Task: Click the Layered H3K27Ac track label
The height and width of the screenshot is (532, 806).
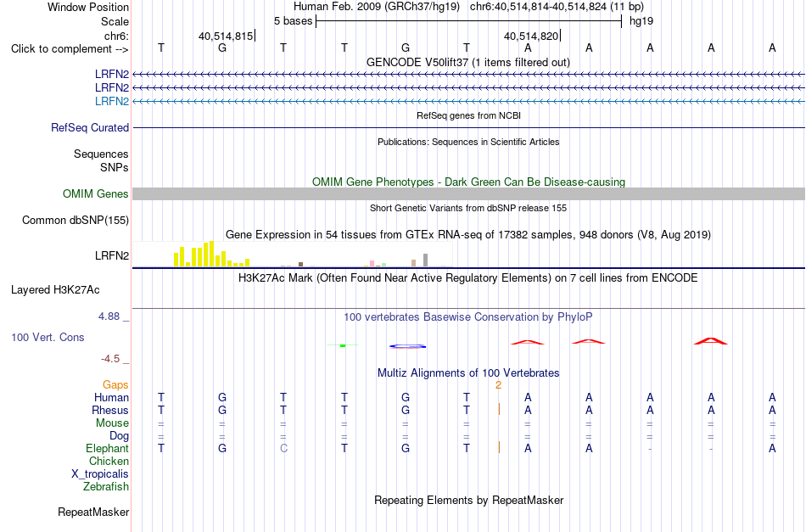Action: [55, 290]
